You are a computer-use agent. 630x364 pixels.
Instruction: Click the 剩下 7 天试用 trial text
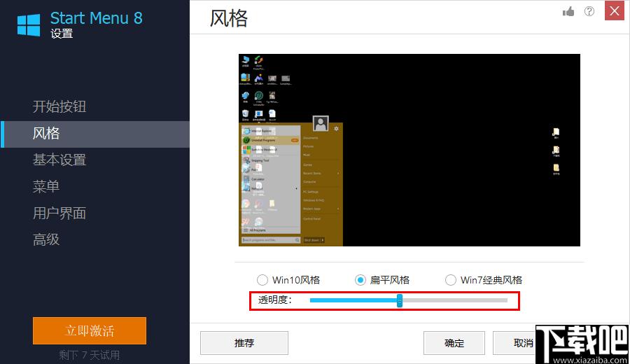[89, 355]
